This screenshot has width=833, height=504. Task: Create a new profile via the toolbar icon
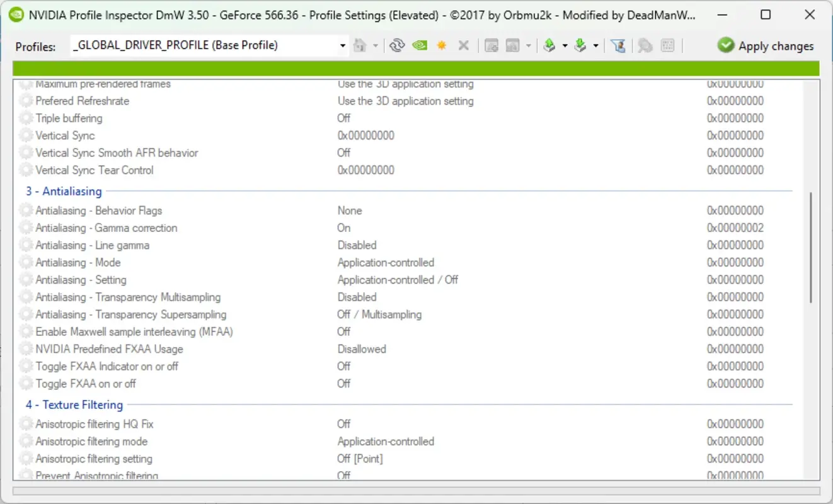pos(491,45)
